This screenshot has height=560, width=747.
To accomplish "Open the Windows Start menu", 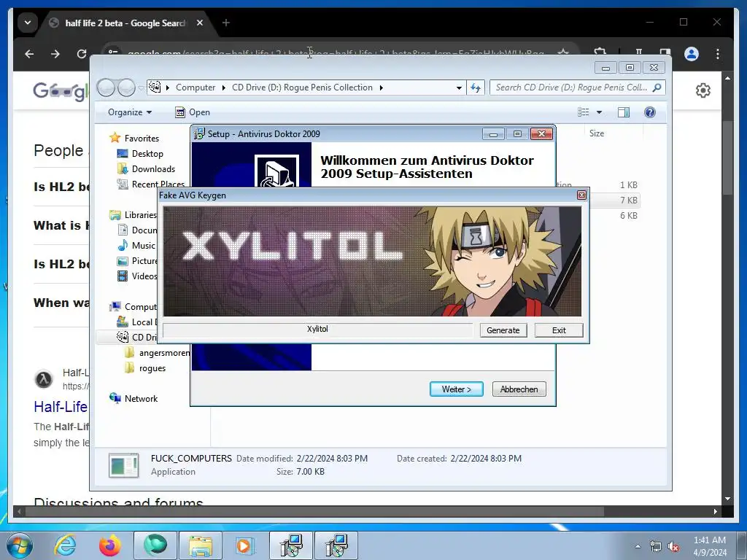I will pyautogui.click(x=20, y=545).
